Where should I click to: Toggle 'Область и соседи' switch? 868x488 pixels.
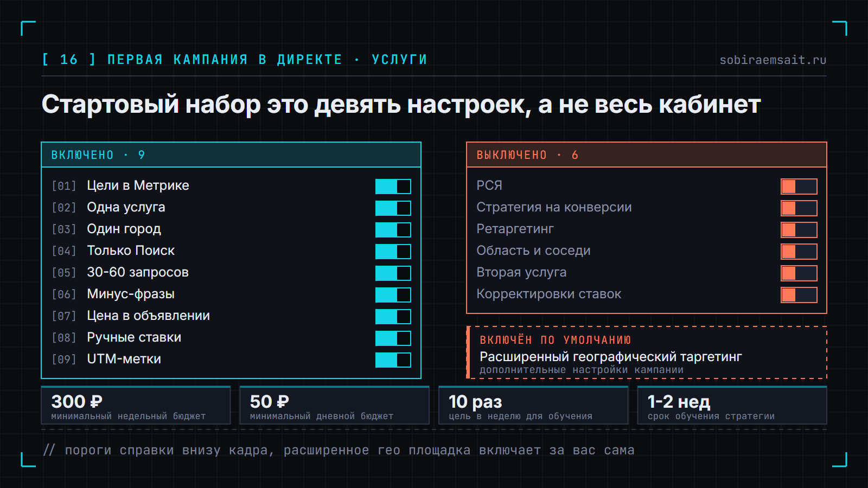799,252
